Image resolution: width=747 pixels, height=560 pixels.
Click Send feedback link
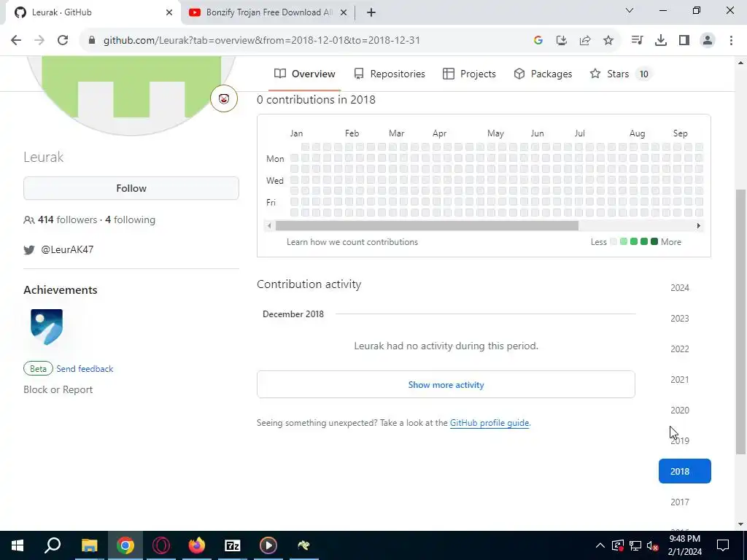pos(85,368)
